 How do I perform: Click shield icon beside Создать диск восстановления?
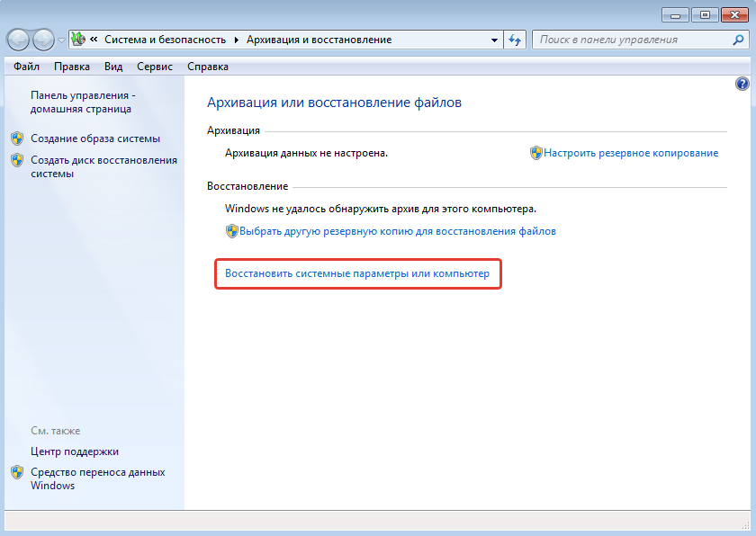pos(17,160)
